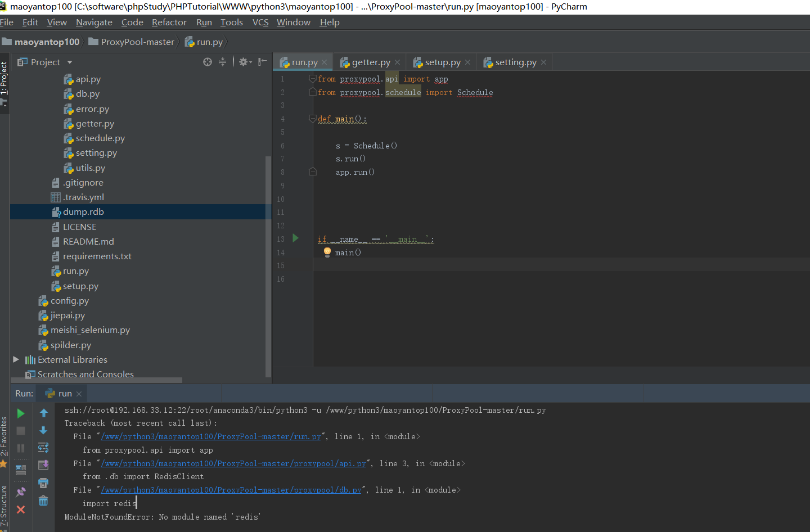Switch to the getter.py editor tab
This screenshot has width=810, height=532.
[370, 62]
